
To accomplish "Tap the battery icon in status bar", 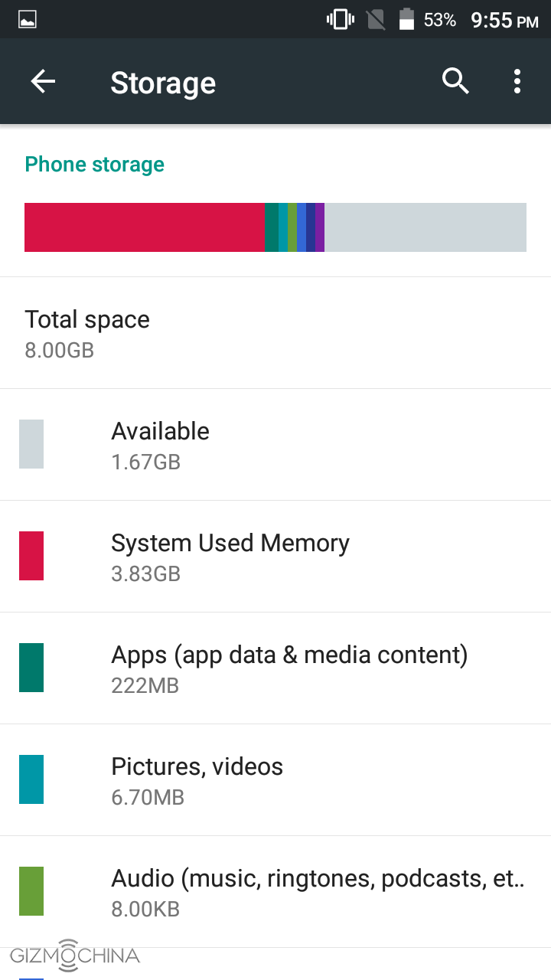I will pyautogui.click(x=406, y=19).
